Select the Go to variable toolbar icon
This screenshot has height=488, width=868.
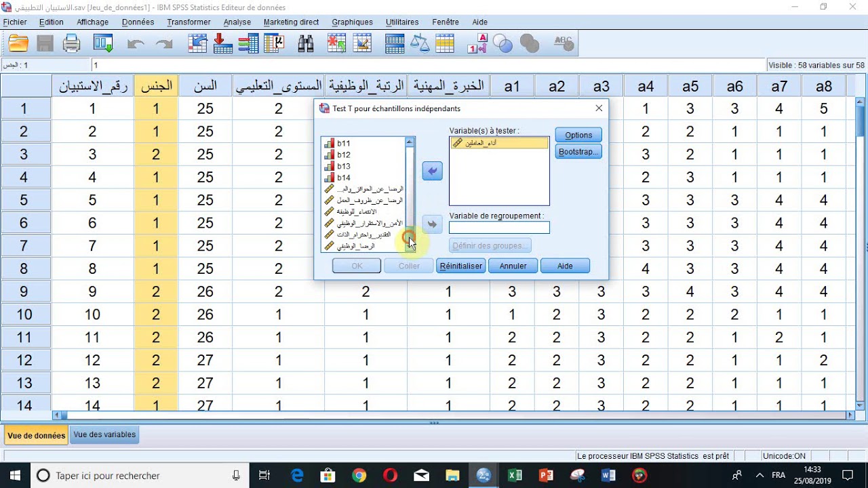[222, 44]
